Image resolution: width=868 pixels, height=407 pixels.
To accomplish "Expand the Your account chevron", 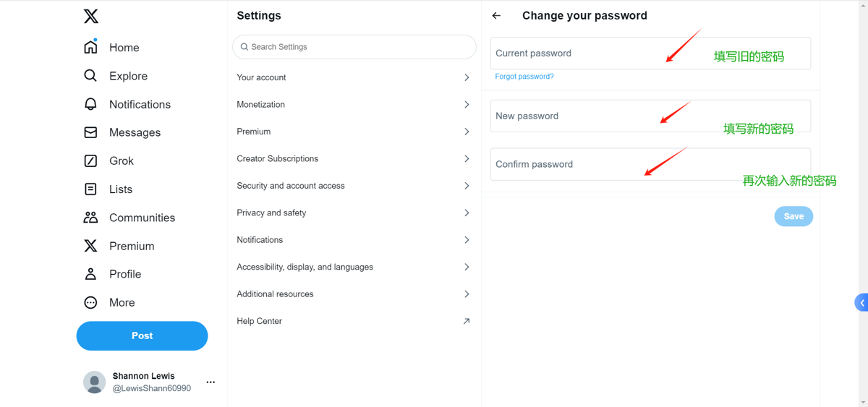I will [467, 77].
